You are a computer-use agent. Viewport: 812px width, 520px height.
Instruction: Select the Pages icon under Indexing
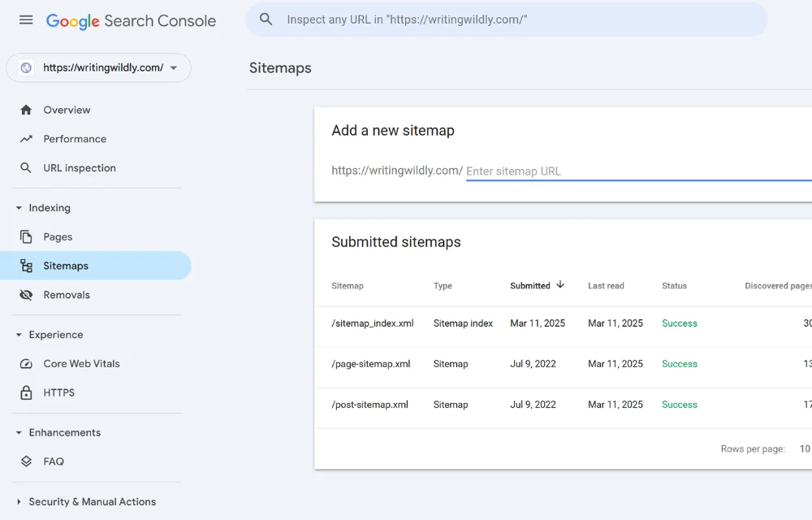tap(28, 236)
